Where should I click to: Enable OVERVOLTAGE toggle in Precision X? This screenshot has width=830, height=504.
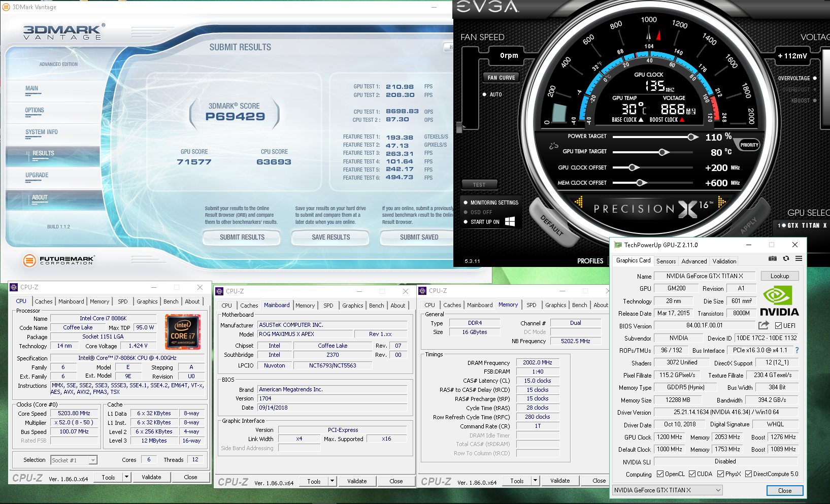[815, 78]
